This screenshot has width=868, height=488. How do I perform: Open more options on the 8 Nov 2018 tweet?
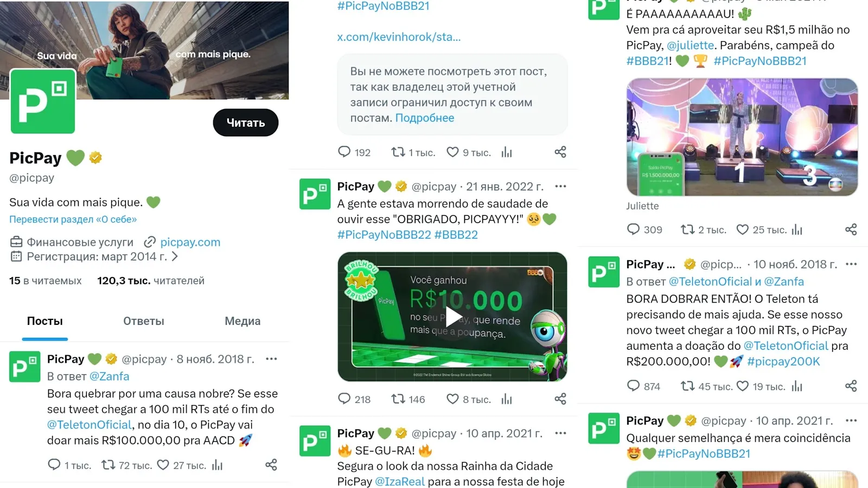click(x=271, y=359)
